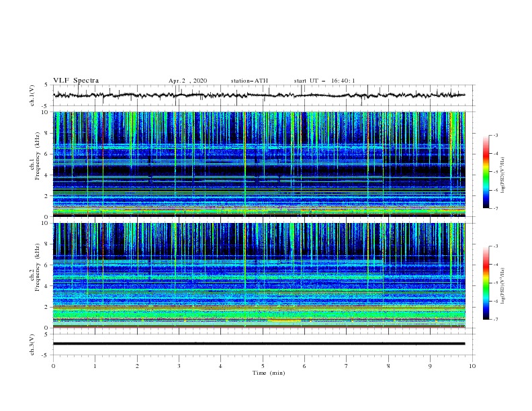Click ch.1 colorbar label "log(PSD)(V²/Hz)"
This screenshot has width=532, height=411.
pyautogui.click(x=502, y=175)
